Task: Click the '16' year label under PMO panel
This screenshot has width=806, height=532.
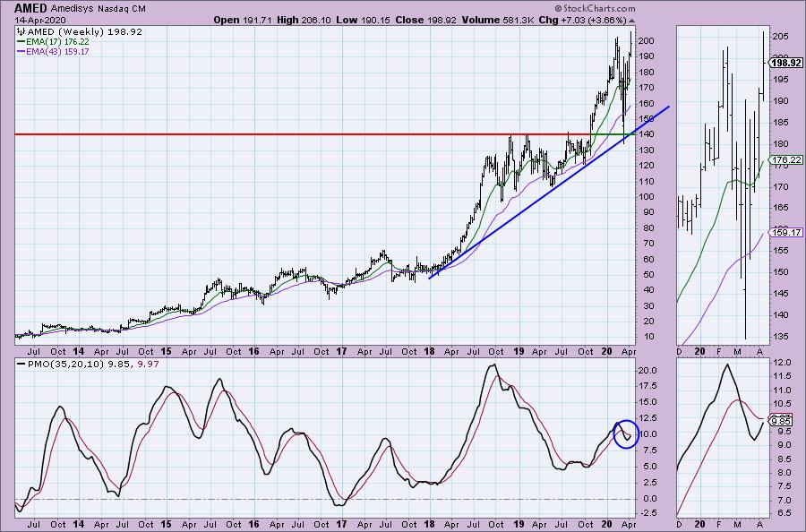Action: [253, 524]
